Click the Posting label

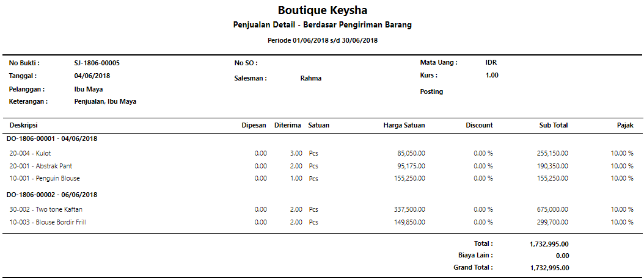[x=431, y=92]
